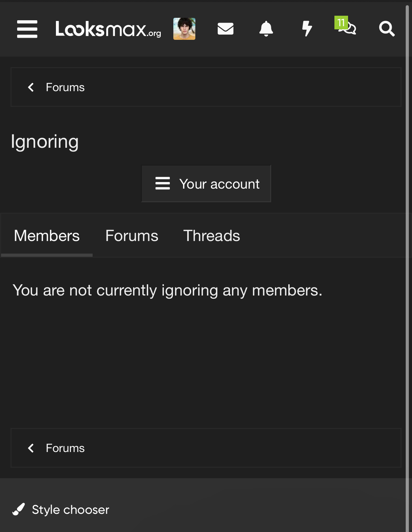
Task: Open the chat bubbles icon with 11 badge
Action: pos(347,27)
